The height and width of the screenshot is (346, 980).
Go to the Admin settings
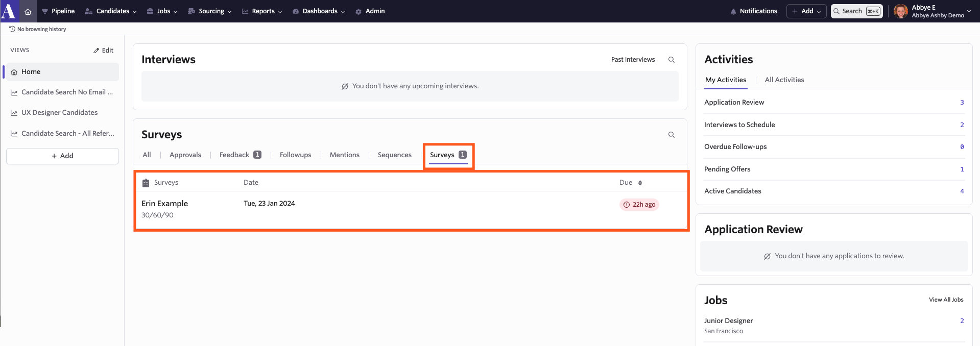pos(370,11)
